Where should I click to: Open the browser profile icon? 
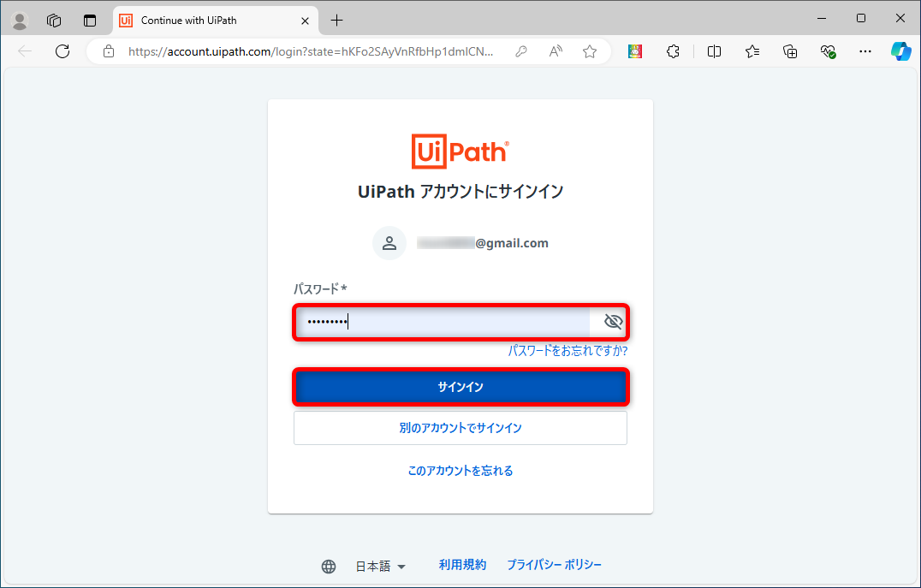click(x=20, y=21)
